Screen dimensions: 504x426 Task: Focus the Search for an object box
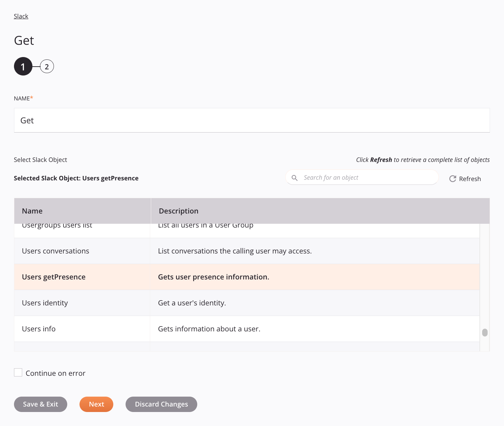[x=362, y=178]
